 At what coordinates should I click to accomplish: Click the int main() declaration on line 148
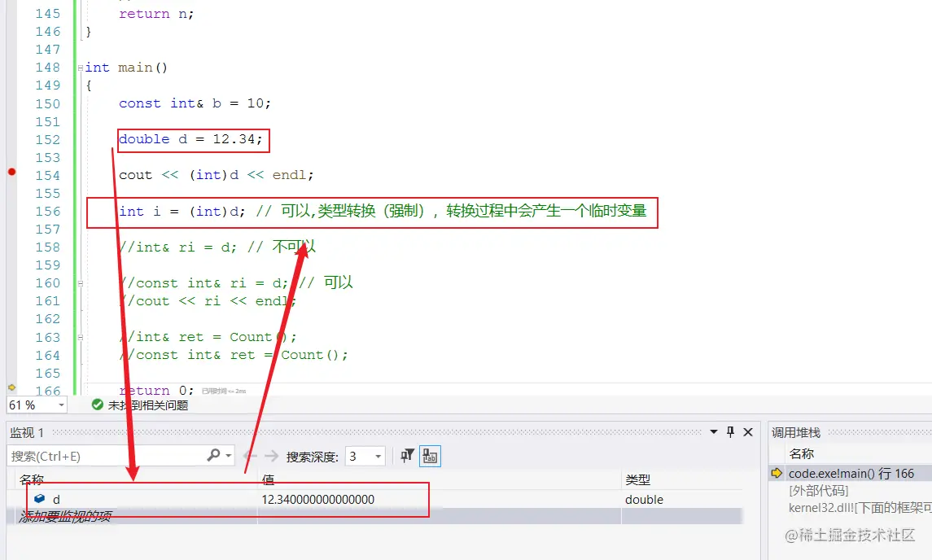127,68
